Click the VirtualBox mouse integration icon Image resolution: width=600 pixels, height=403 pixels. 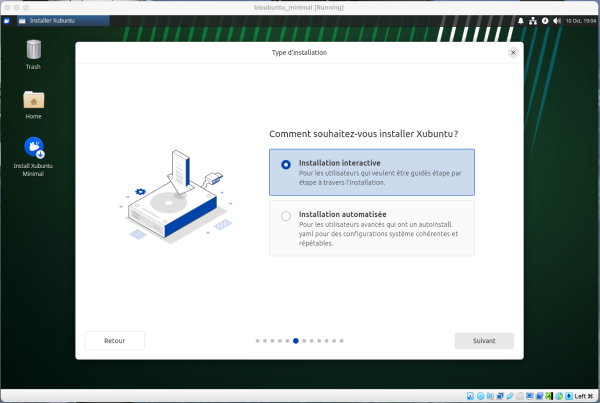click(x=559, y=396)
